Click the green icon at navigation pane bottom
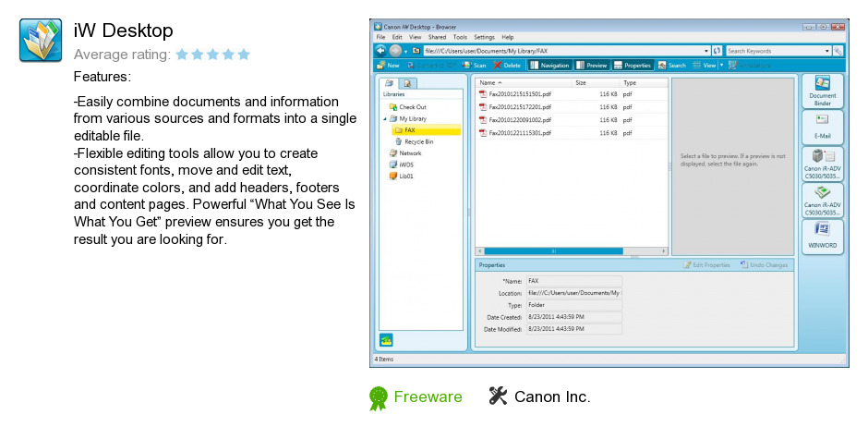Viewport: 868px width, 439px height. (386, 339)
